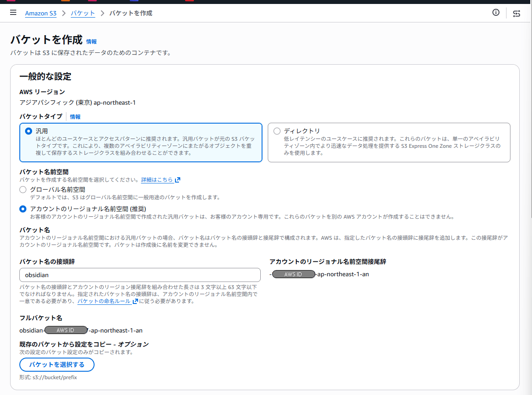Click external link icon beside バケットの命名ルール

point(135,301)
